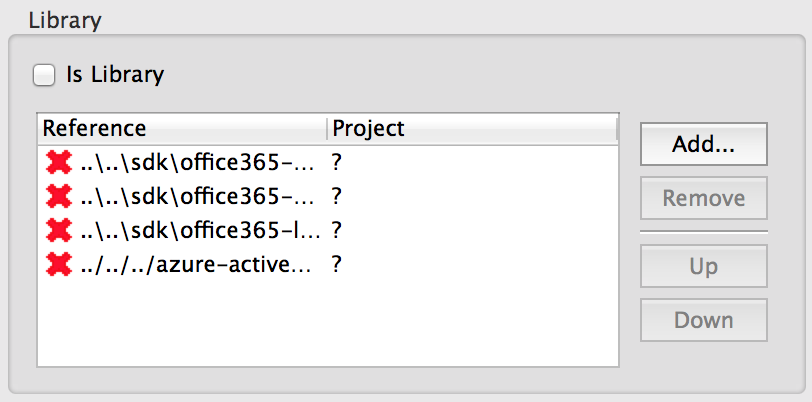Click the Remove button
The width and height of the screenshot is (812, 402).
pos(703,198)
